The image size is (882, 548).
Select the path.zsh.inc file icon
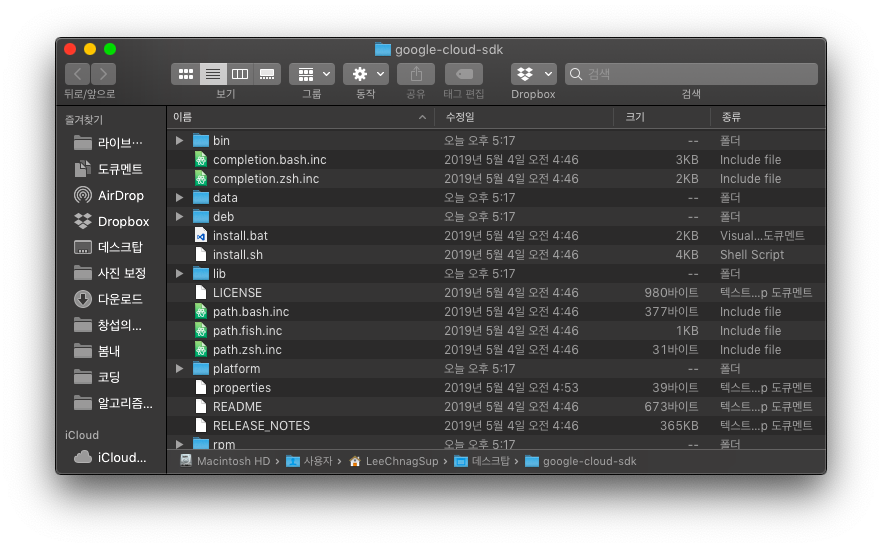[x=201, y=349]
